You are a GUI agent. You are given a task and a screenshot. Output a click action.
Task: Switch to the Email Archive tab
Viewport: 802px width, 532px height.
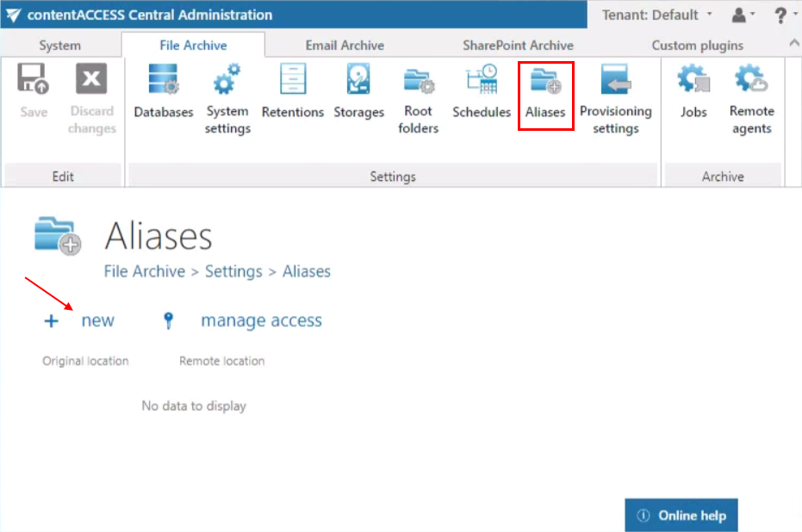click(x=345, y=45)
